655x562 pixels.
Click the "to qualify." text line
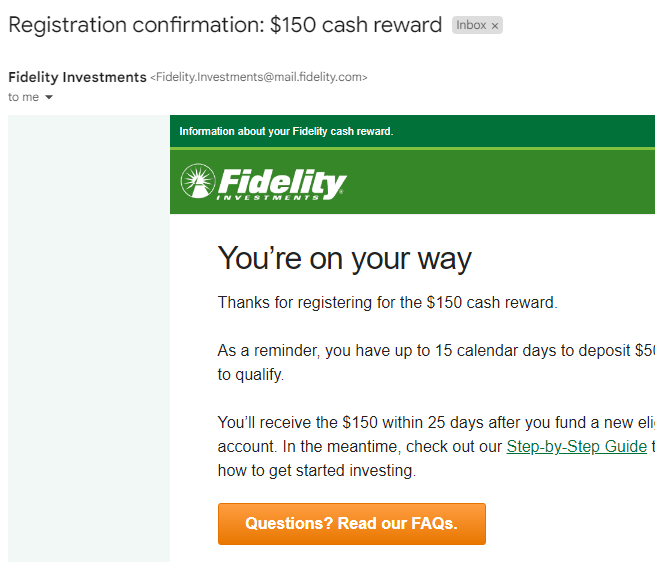click(251, 375)
